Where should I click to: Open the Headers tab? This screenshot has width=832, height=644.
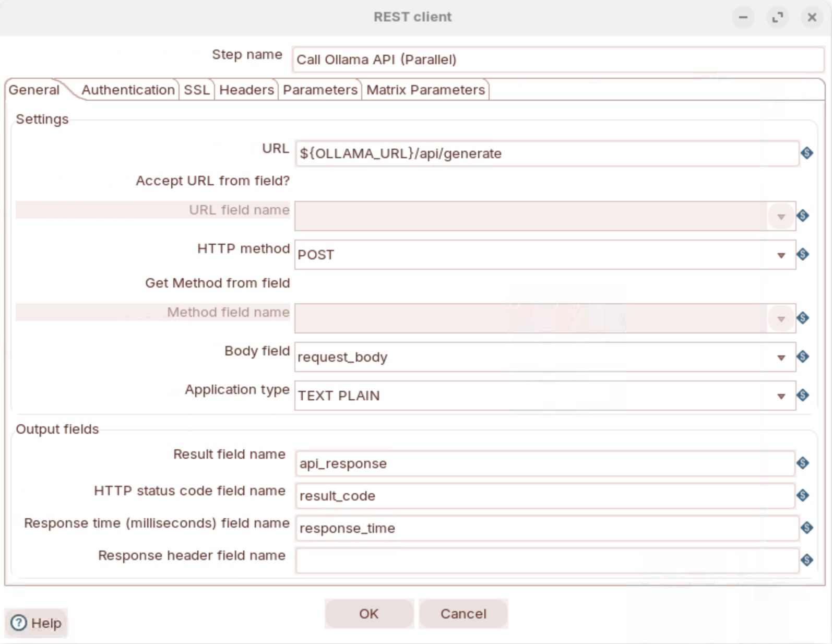[x=246, y=90]
